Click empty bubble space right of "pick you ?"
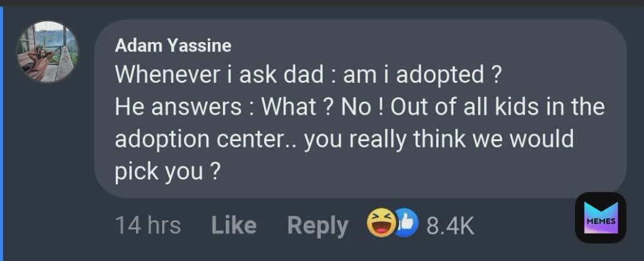The image size is (644, 261). click(x=408, y=171)
